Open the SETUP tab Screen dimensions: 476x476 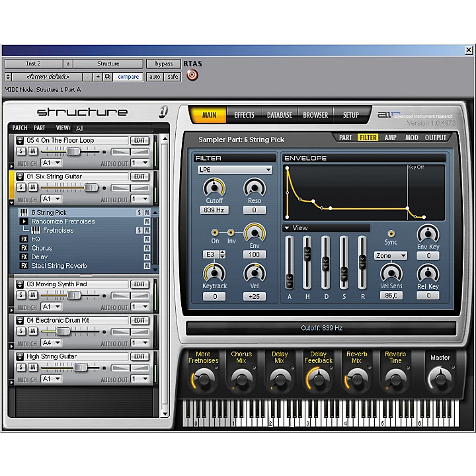[x=351, y=115]
